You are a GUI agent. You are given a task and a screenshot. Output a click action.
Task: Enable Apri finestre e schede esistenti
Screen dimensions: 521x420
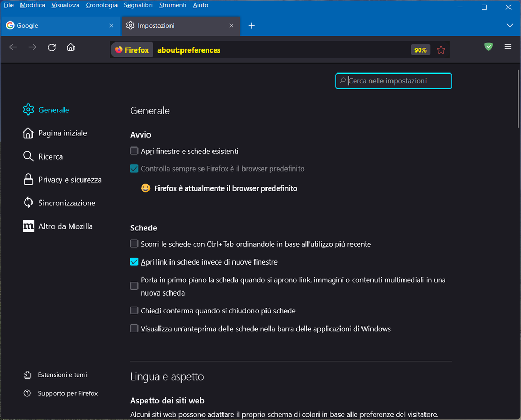134,151
